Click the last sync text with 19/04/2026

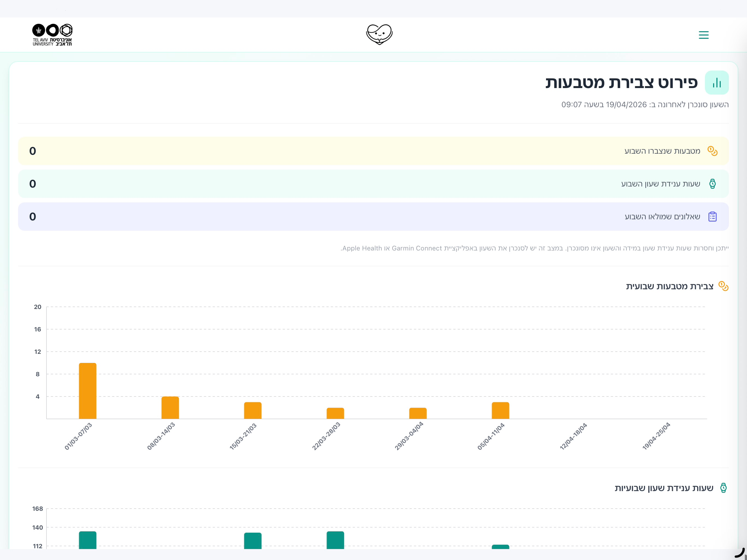coord(645,105)
